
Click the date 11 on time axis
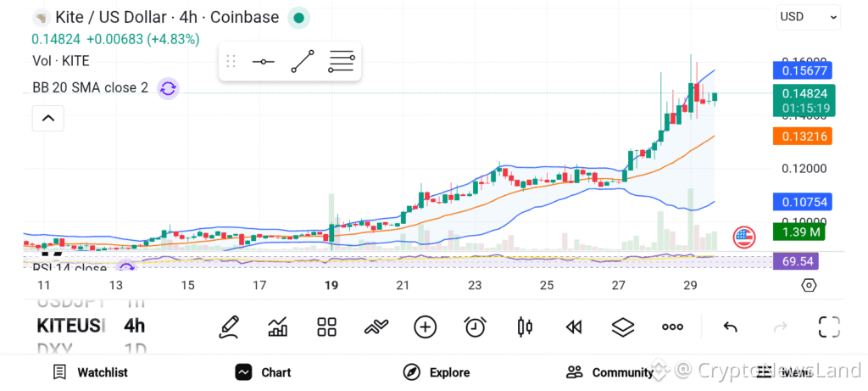click(x=44, y=286)
